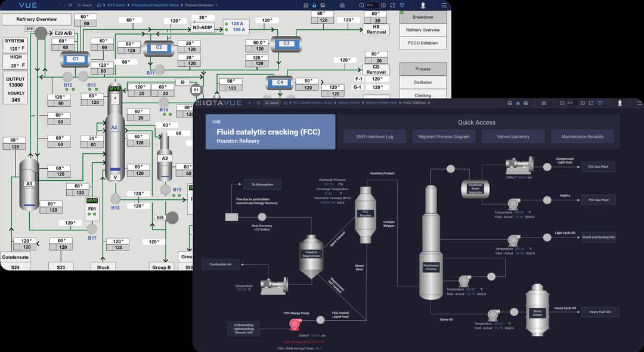Click HS Removal label

(x=376, y=29)
